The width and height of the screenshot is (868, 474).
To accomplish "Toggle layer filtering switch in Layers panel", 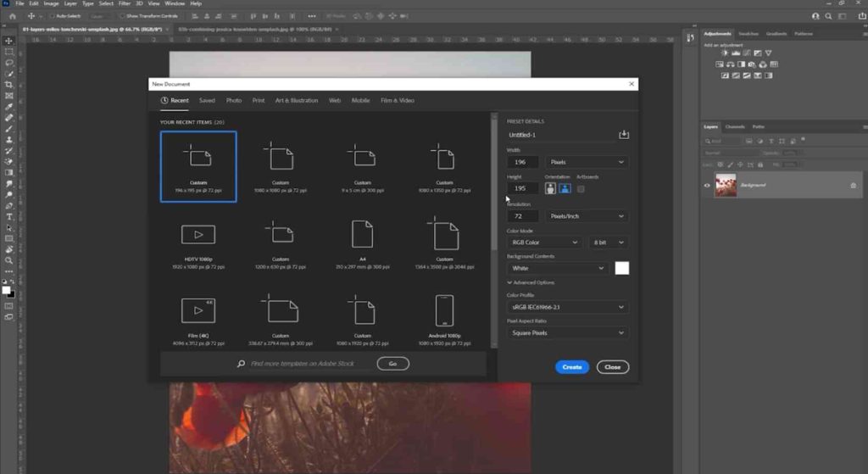I will (804, 140).
